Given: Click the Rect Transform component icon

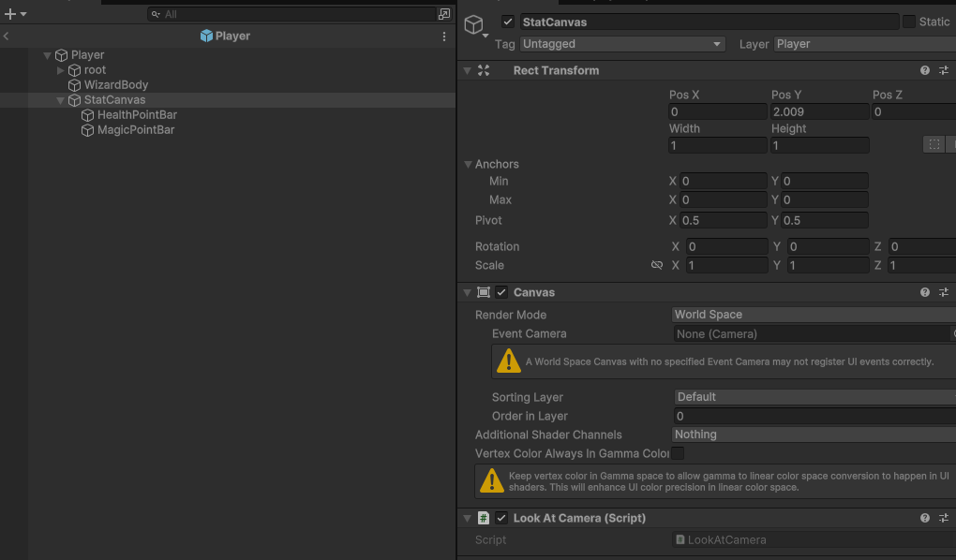Looking at the screenshot, I should [x=484, y=70].
